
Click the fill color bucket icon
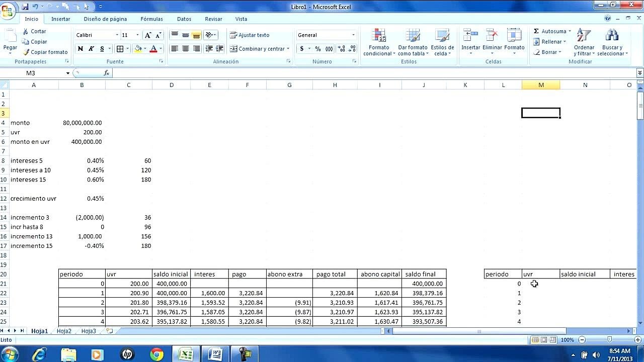click(138, 49)
